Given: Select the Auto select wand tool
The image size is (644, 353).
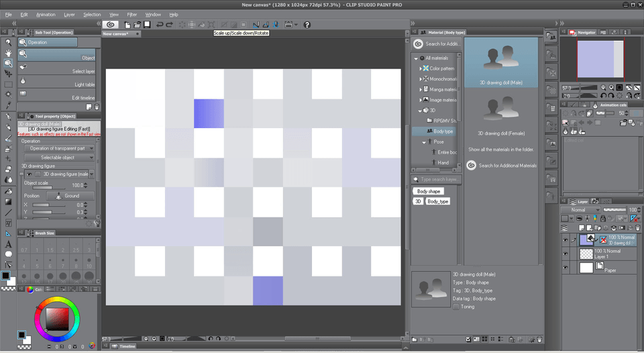Looking at the screenshot, I should (8, 95).
